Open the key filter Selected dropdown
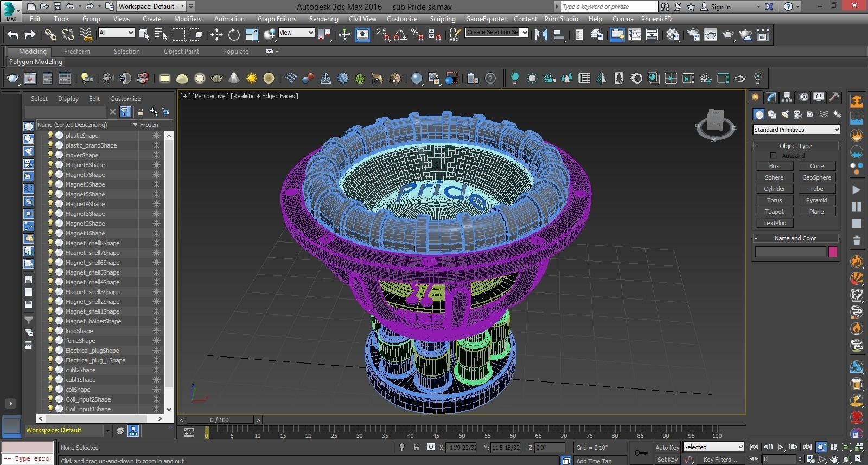868x465 pixels. pyautogui.click(x=713, y=447)
